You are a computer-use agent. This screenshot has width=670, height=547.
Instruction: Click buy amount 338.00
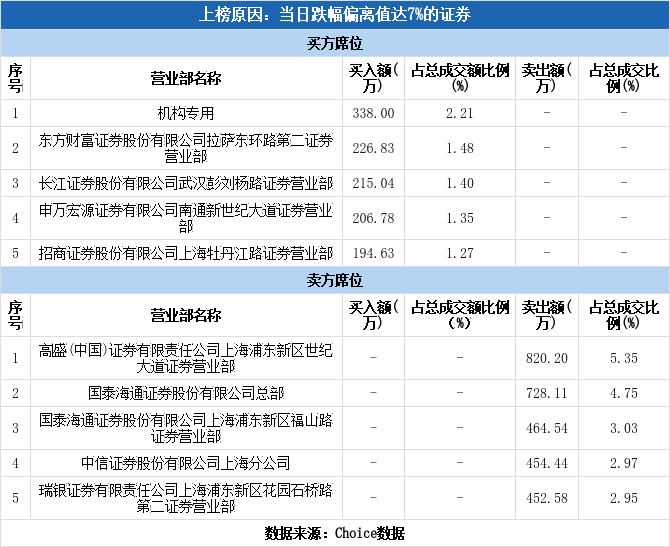click(373, 113)
